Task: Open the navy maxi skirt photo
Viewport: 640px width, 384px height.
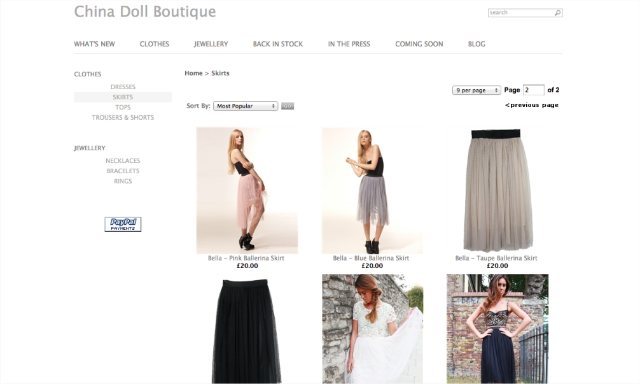Action: pyautogui.click(x=498, y=329)
